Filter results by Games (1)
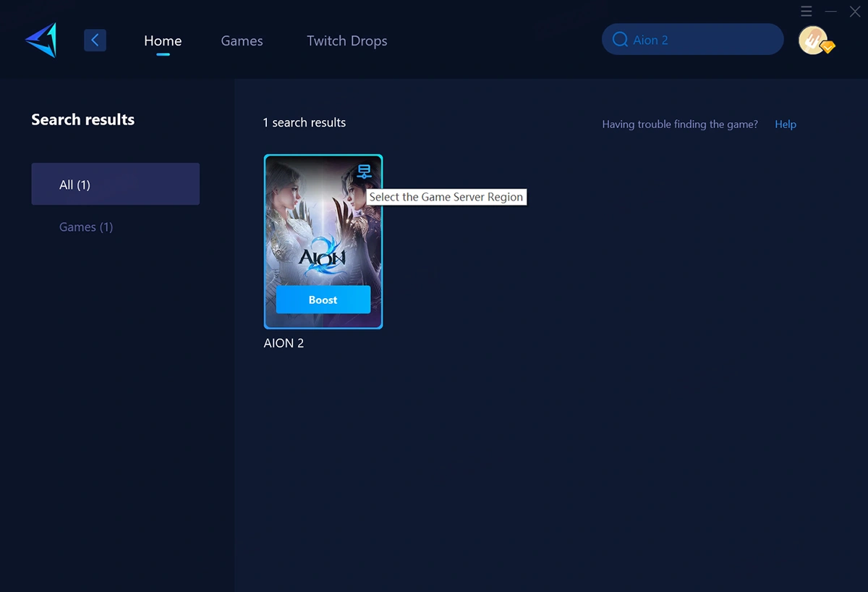The image size is (868, 592). [86, 227]
